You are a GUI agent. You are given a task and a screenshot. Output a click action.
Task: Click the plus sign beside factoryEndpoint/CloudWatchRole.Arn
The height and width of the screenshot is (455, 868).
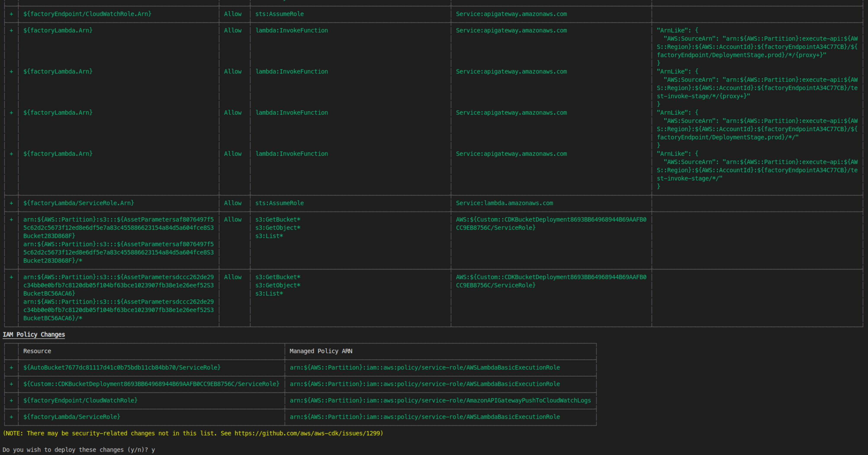pyautogui.click(x=12, y=14)
